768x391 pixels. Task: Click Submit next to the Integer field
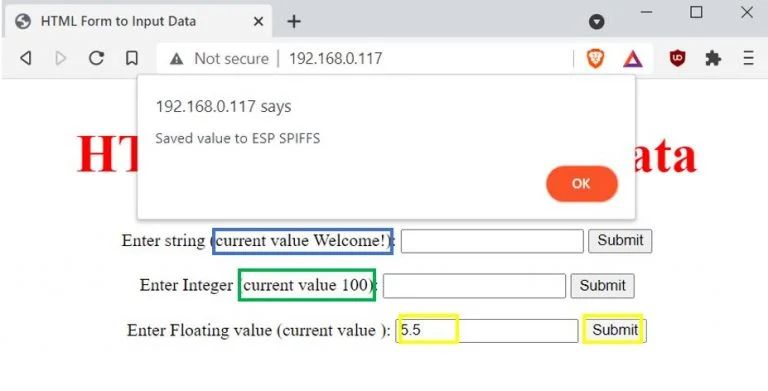[602, 286]
